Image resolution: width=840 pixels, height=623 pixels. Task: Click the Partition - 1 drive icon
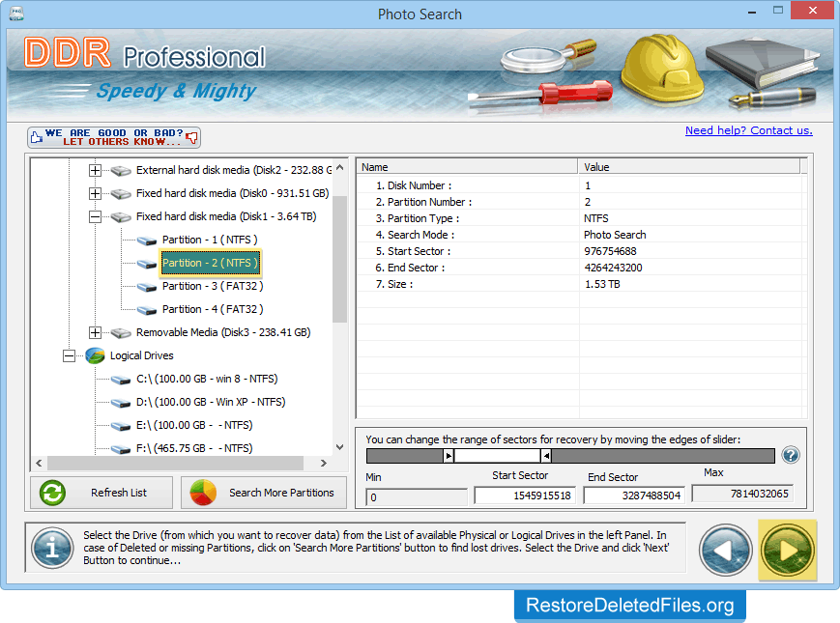[x=147, y=241]
